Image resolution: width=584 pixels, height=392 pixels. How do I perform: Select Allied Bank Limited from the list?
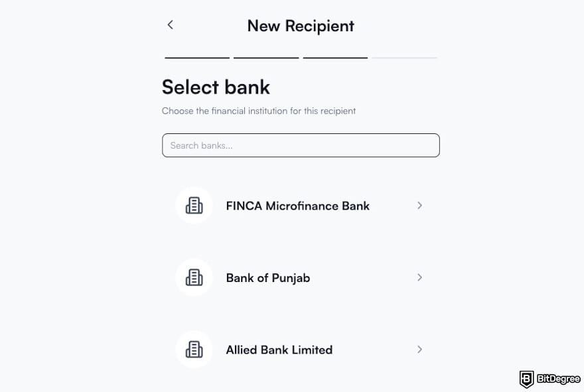[x=279, y=350]
